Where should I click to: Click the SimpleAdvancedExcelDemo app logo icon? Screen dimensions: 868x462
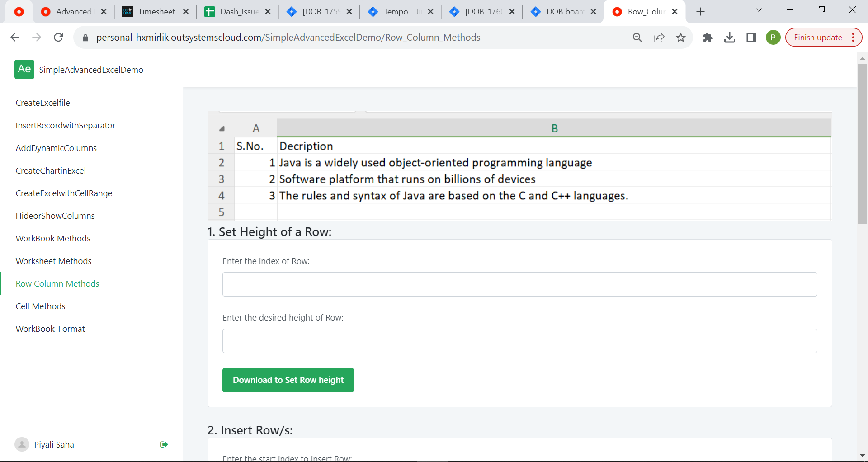[24, 69]
